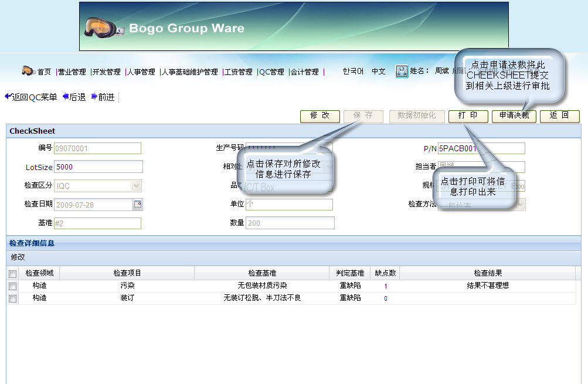Check the 污染 inspection row checkbox
588x384 pixels.
coord(12,286)
